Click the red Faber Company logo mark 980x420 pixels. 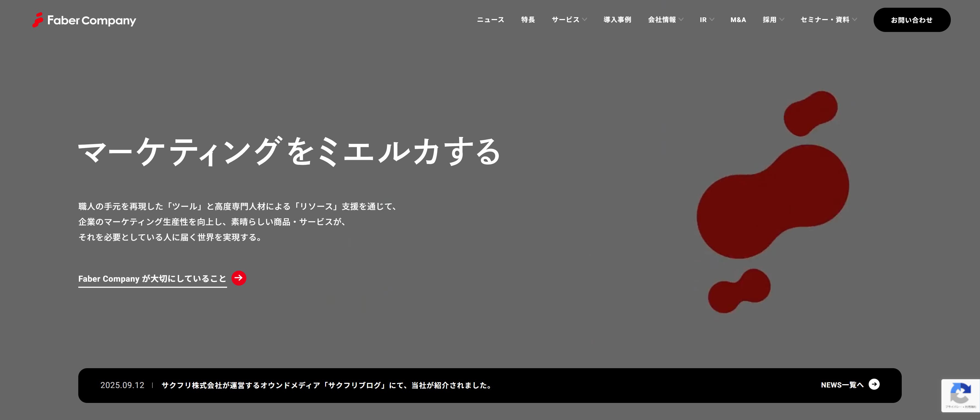click(37, 20)
